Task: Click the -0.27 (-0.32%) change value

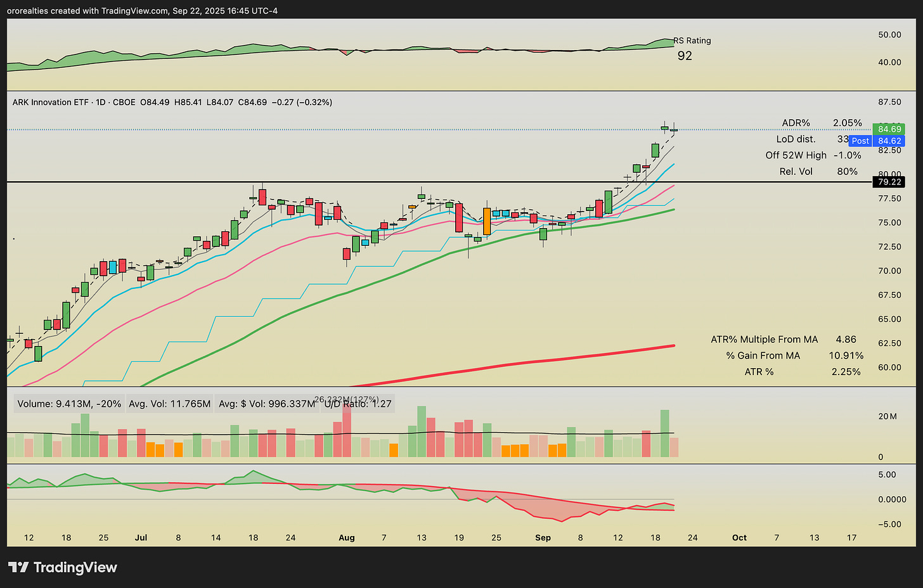Action: point(302,102)
